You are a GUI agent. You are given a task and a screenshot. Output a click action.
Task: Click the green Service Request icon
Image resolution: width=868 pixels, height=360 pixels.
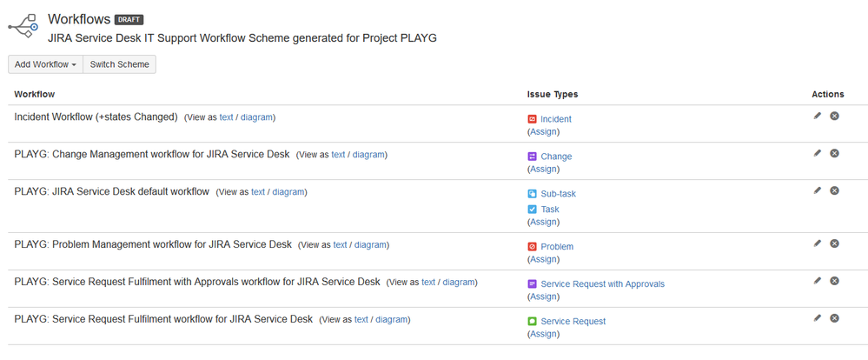coord(532,321)
